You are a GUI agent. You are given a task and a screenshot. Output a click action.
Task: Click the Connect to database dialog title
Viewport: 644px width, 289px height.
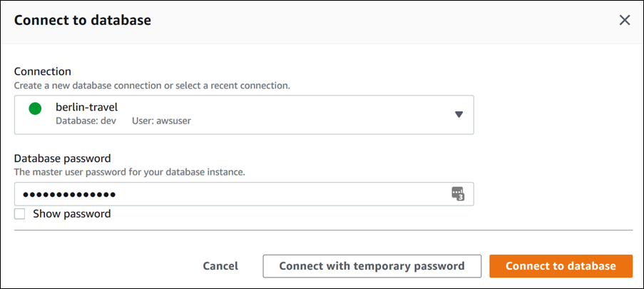coord(82,20)
